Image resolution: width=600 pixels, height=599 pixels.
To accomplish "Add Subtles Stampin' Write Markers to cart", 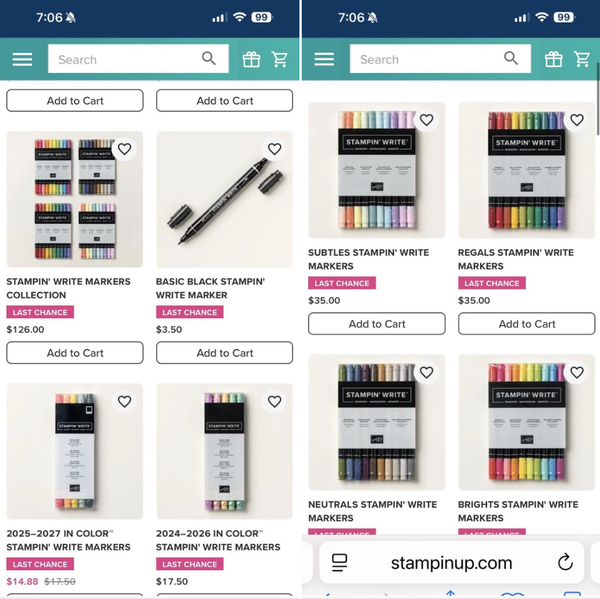I will pos(377,324).
